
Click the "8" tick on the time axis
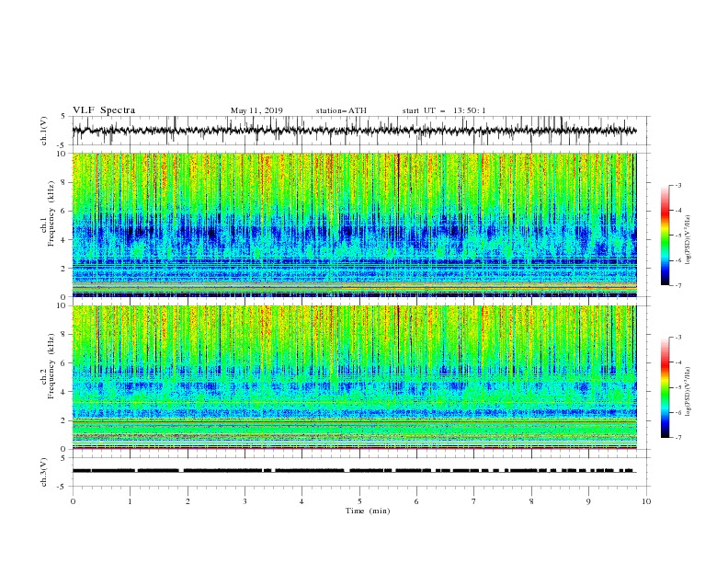[531, 501]
